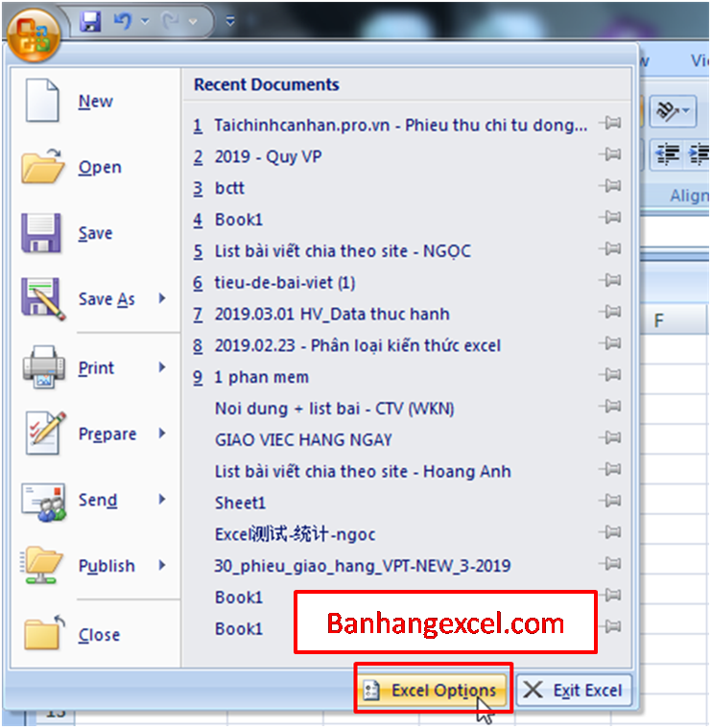This screenshot has width=711, height=728.
Task: Open the Redo history dropdown arrow
Action: (x=193, y=21)
